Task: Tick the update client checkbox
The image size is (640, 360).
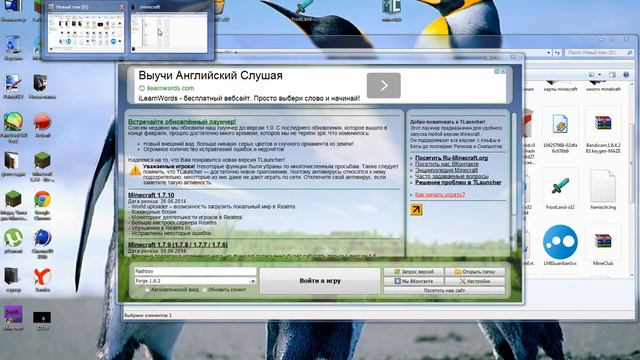Action: point(204,290)
